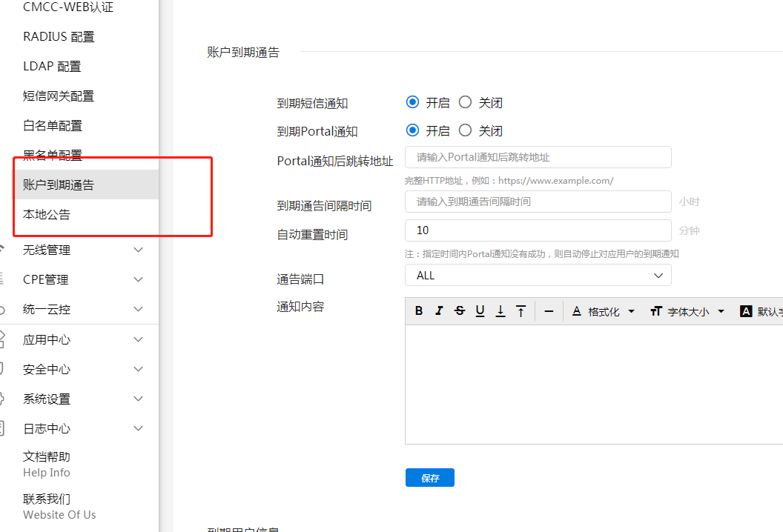Open the 格式化 dropdown in the editor
This screenshot has height=532, width=783.
(603, 311)
